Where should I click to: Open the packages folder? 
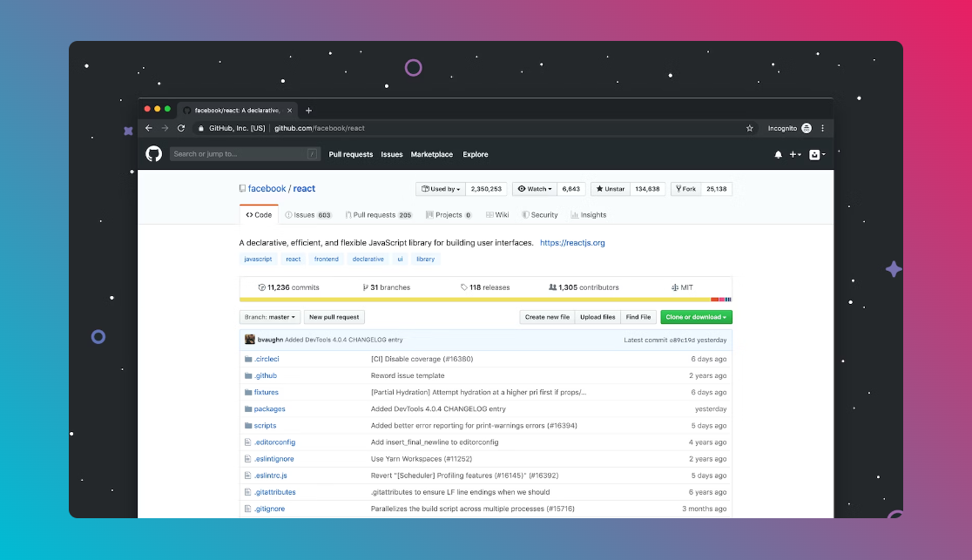click(x=269, y=409)
